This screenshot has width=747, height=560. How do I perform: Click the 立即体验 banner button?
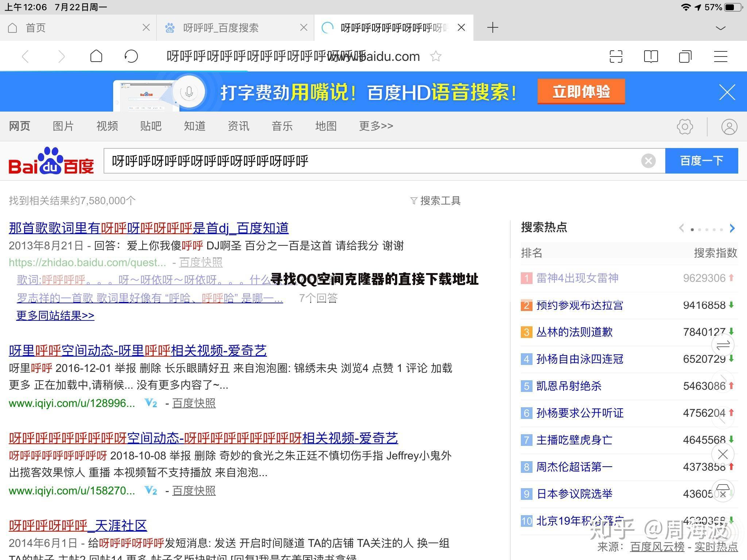click(581, 92)
